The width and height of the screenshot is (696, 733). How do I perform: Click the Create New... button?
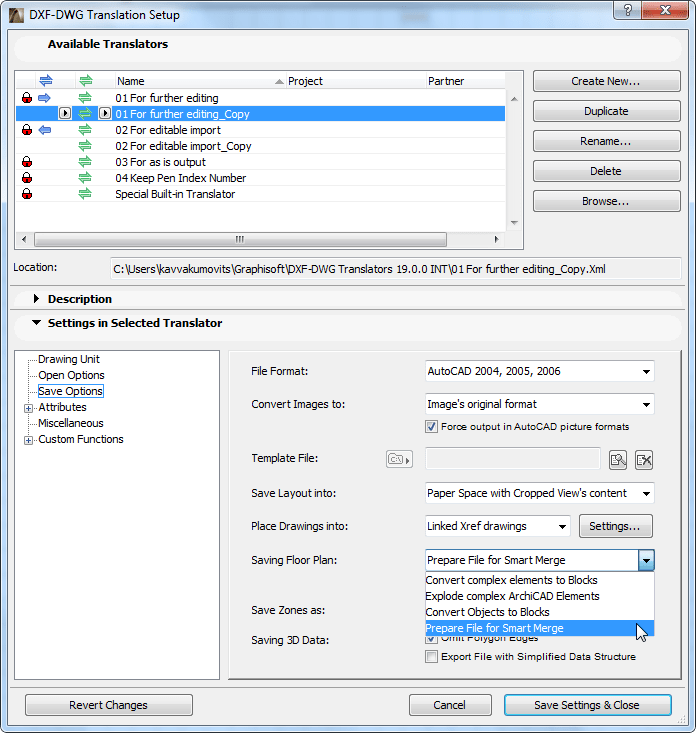pos(606,81)
